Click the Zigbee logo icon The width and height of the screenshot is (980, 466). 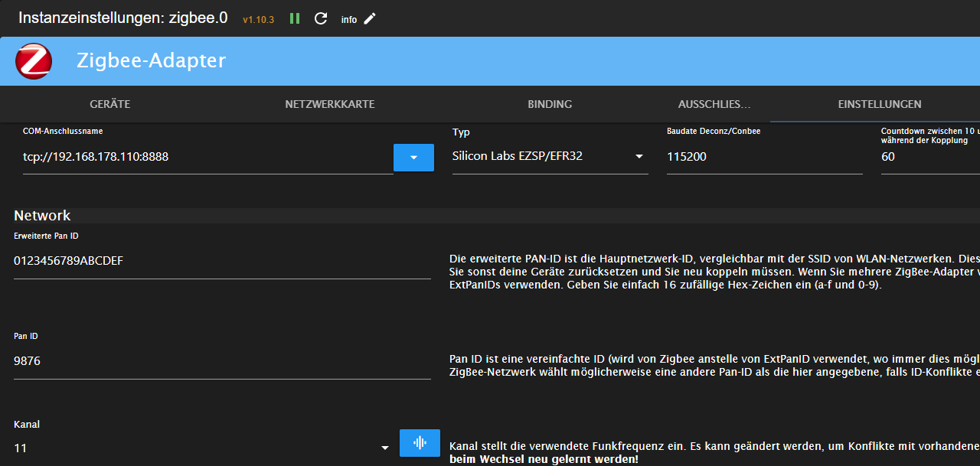33,61
